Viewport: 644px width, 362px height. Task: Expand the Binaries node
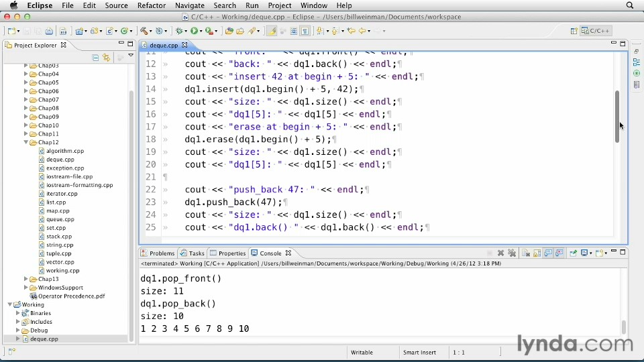17,313
